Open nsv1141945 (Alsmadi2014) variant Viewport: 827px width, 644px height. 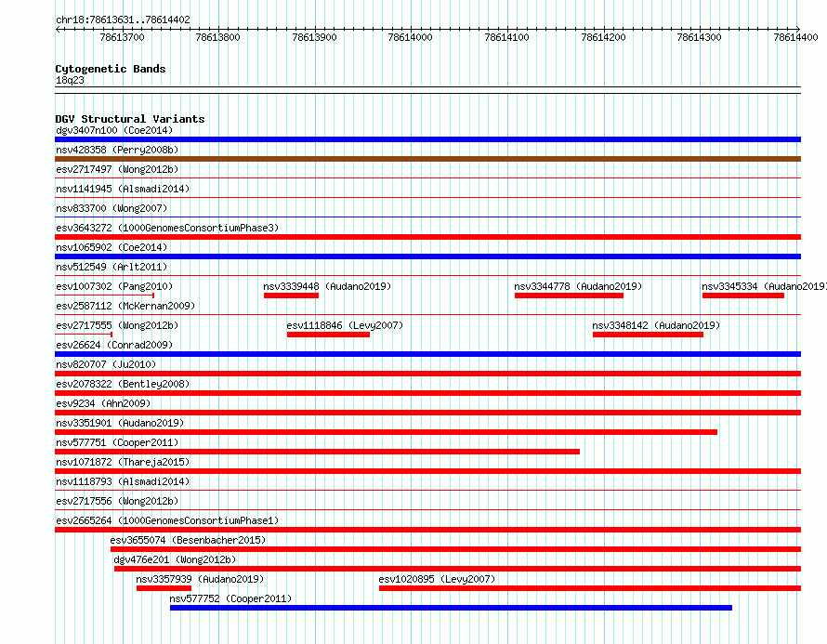[x=123, y=189]
